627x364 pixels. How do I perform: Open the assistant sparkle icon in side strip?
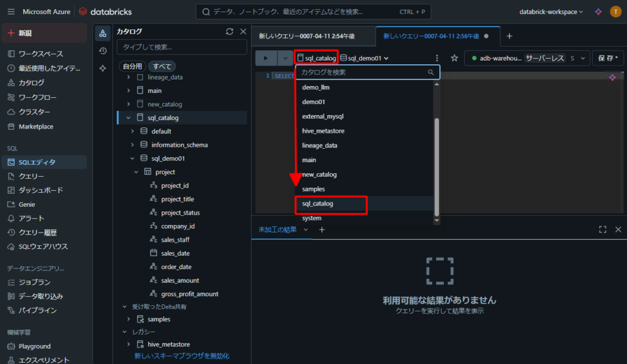(x=103, y=68)
